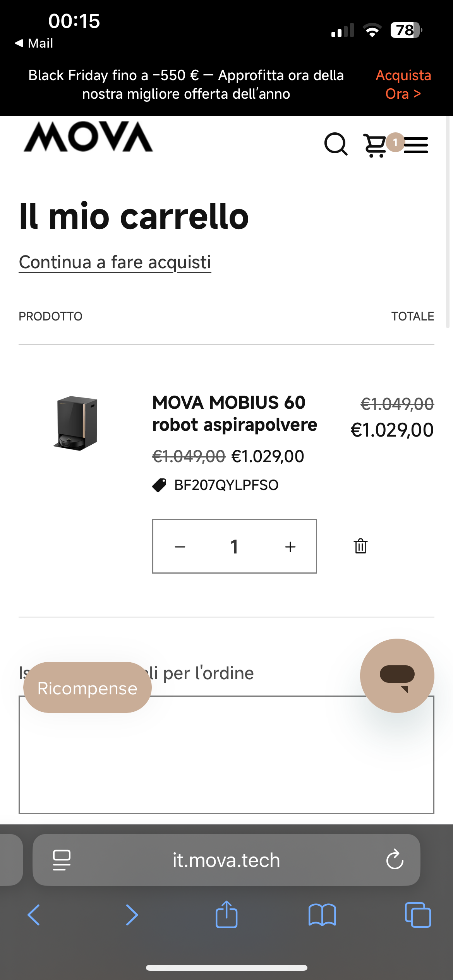Open the chat support bubble
This screenshot has width=453, height=980.
(397, 675)
